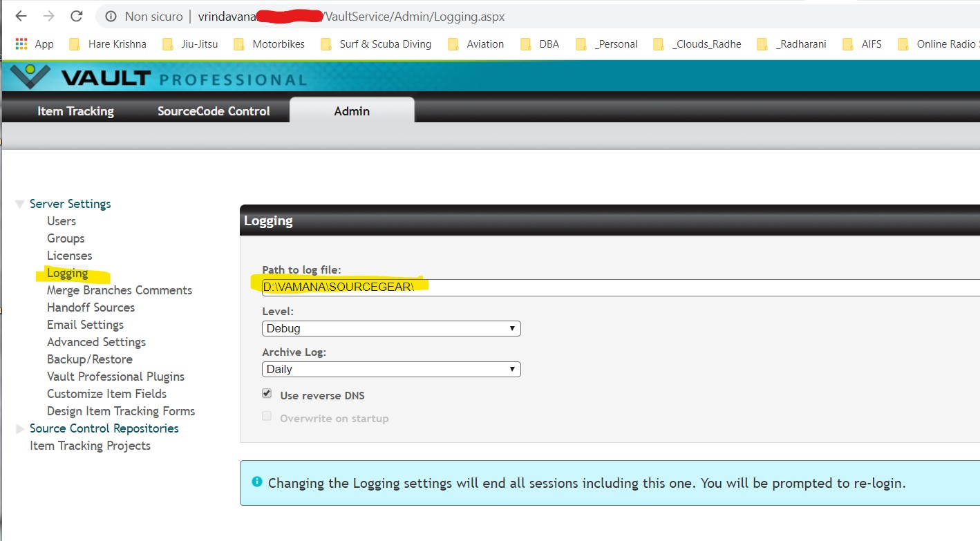Open the AIFS bookmark folder

coord(863,44)
